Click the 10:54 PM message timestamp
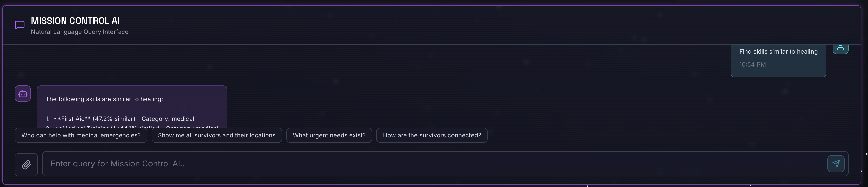The width and height of the screenshot is (868, 187). pyautogui.click(x=752, y=64)
